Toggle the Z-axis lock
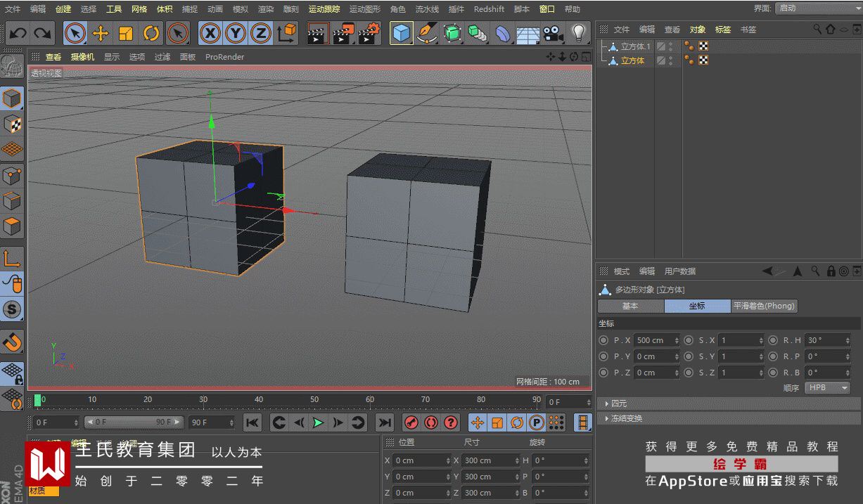863x504 pixels. point(261,33)
